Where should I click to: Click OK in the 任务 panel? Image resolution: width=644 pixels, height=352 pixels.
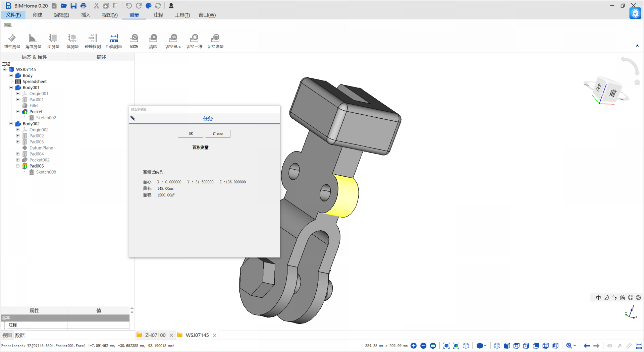tap(191, 134)
